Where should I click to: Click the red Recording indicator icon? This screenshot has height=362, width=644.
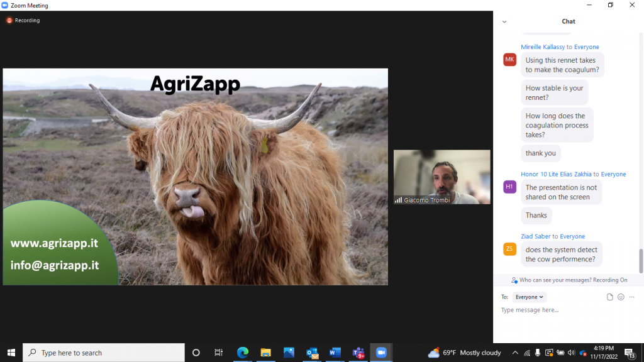pos(9,20)
